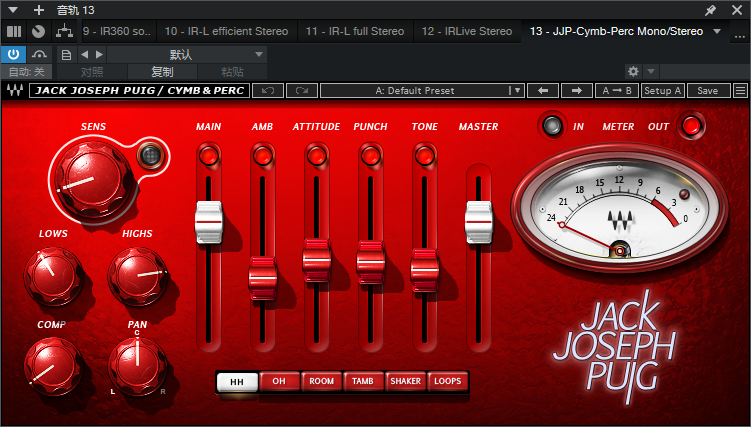Viewport: 751px width, 427px height.
Task: Open the preset file document icon
Action: [x=66, y=55]
